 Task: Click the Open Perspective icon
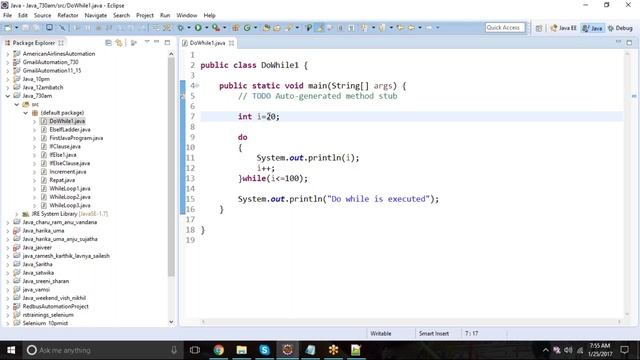point(539,28)
